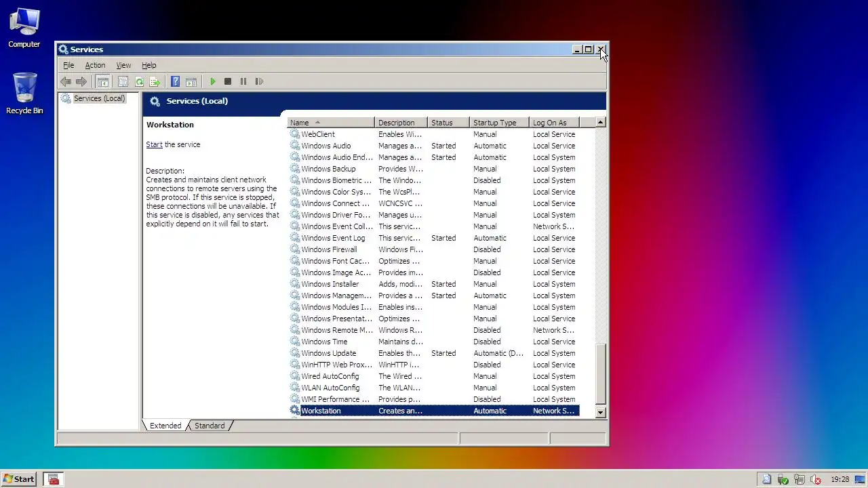The height and width of the screenshot is (488, 868).
Task: Open the File menu
Action: (68, 65)
